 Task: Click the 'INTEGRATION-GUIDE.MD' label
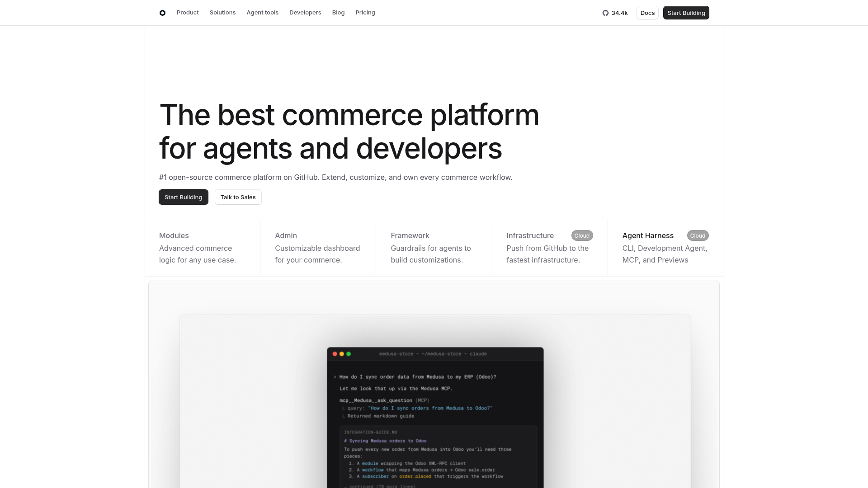[371, 432]
